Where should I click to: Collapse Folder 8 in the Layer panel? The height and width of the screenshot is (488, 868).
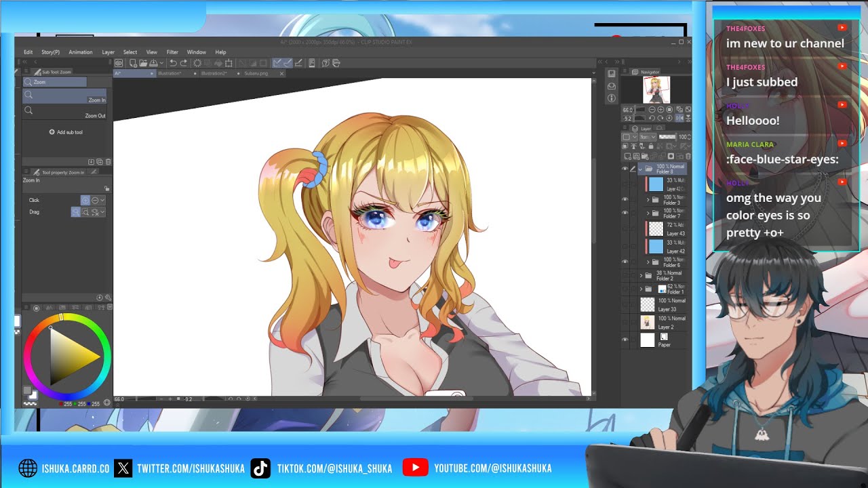tap(640, 168)
